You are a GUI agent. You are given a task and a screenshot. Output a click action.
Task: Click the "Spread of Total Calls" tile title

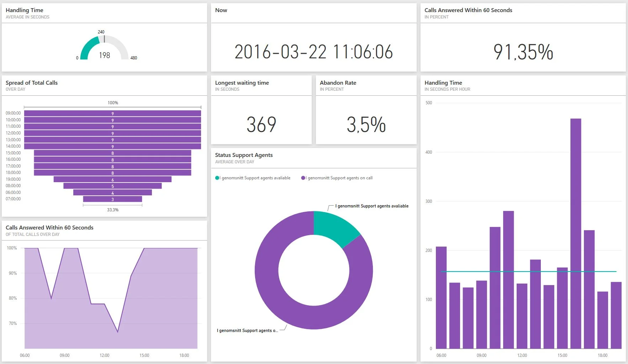(x=32, y=83)
